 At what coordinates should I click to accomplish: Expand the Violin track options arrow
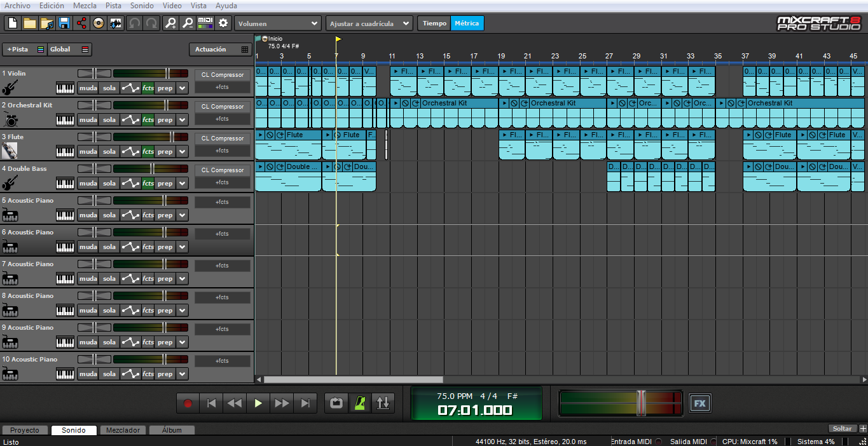point(183,88)
